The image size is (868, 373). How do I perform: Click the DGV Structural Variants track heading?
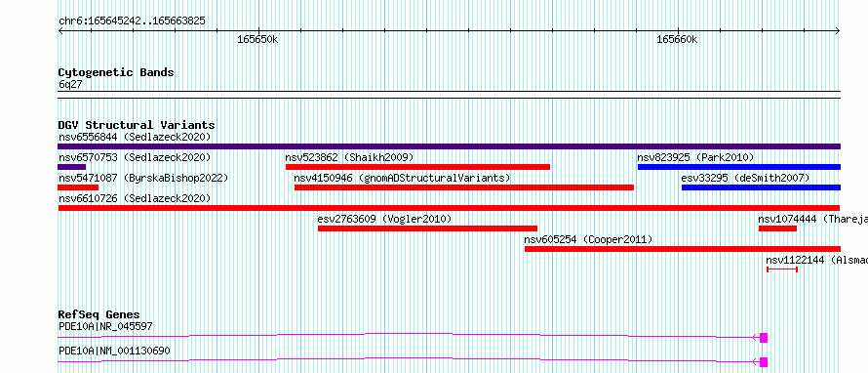click(x=137, y=125)
